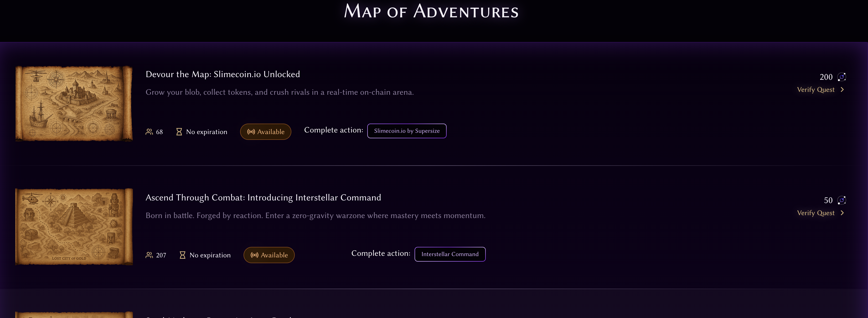Click hourglass icon in Slimecoin quest row

click(x=179, y=131)
